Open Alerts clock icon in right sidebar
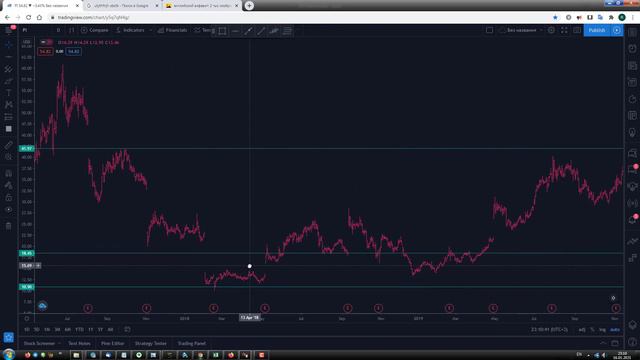Viewport: 640px width, 360px height. click(x=632, y=49)
